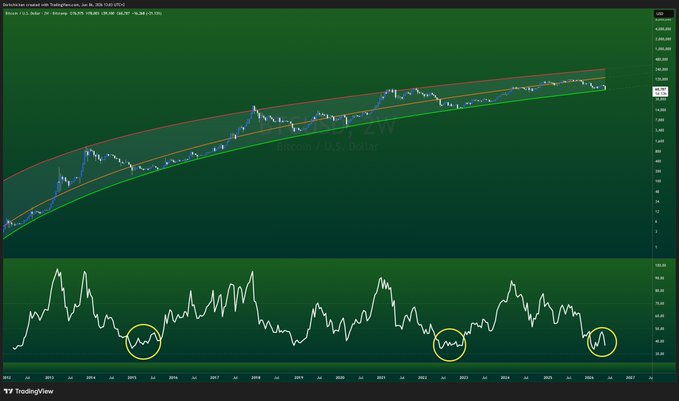Select the 2025 label on the time axis
Screen dimensions: 679x401
[548, 378]
